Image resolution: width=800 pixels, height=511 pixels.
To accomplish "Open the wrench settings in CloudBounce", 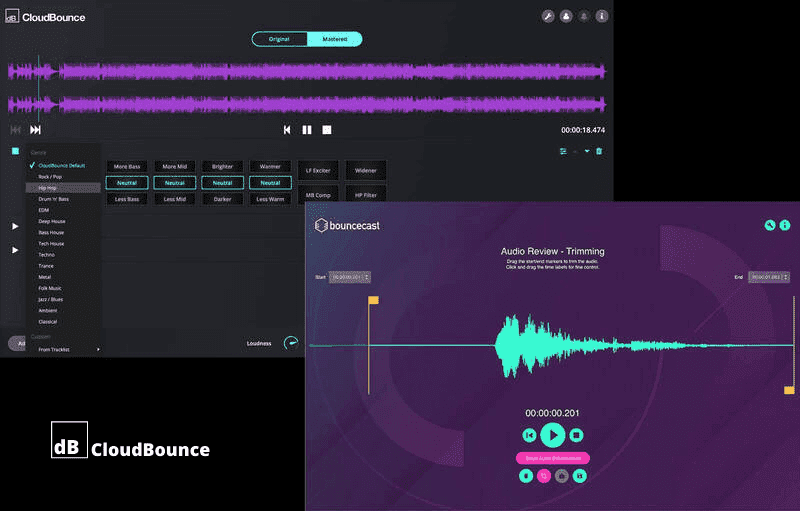I will click(548, 16).
